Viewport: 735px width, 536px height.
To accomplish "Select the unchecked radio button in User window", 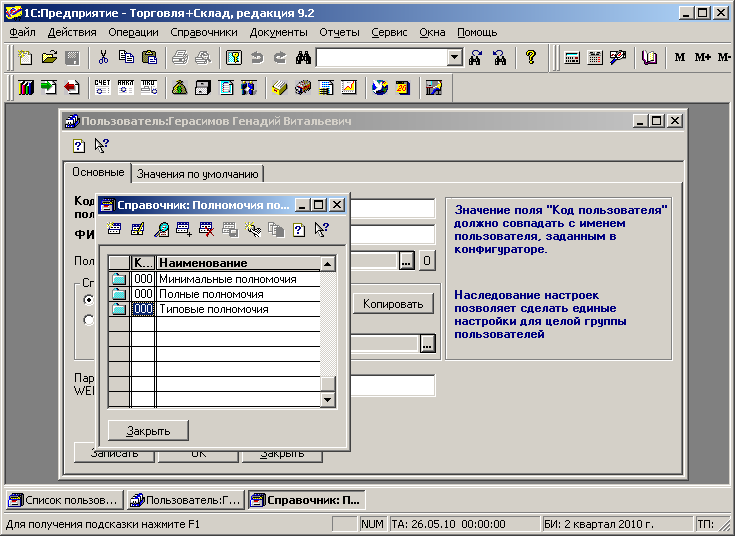I will [88, 320].
